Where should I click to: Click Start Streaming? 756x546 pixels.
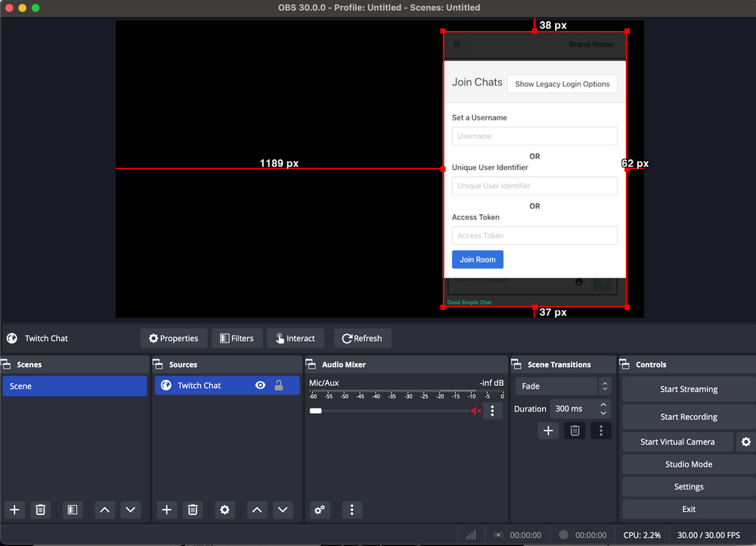(x=689, y=389)
